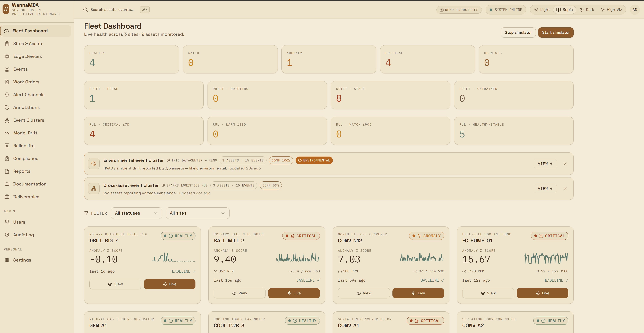The height and width of the screenshot is (333, 644).
Task: Click the Compliance clipboard icon
Action: click(7, 158)
